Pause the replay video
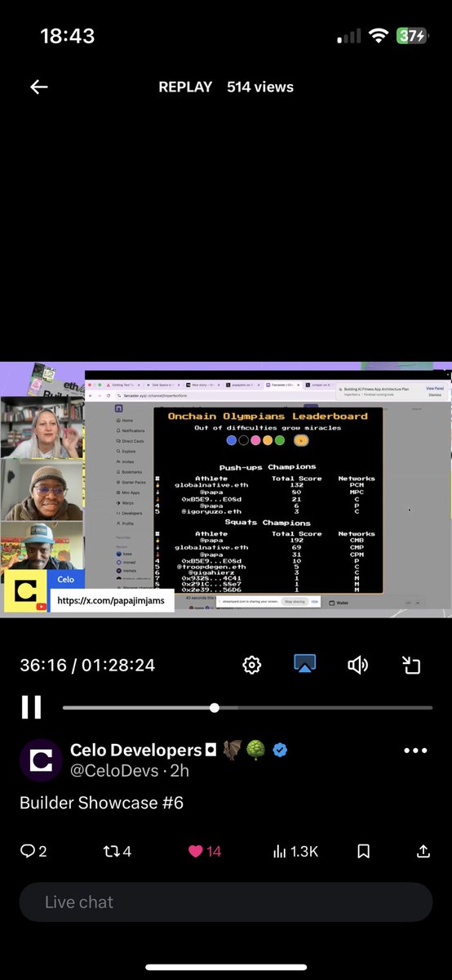 coord(31,707)
